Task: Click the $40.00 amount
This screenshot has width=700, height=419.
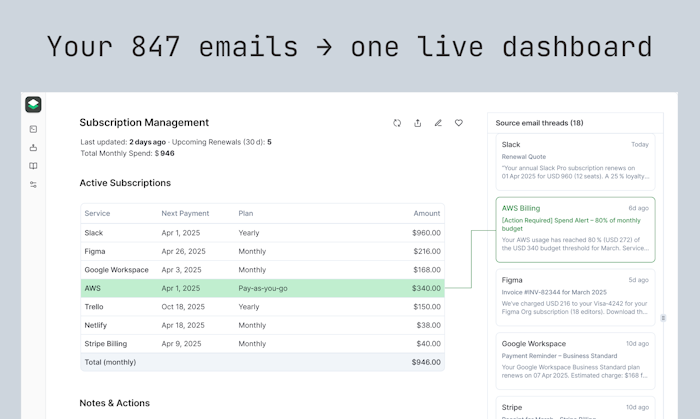Action: pos(429,344)
